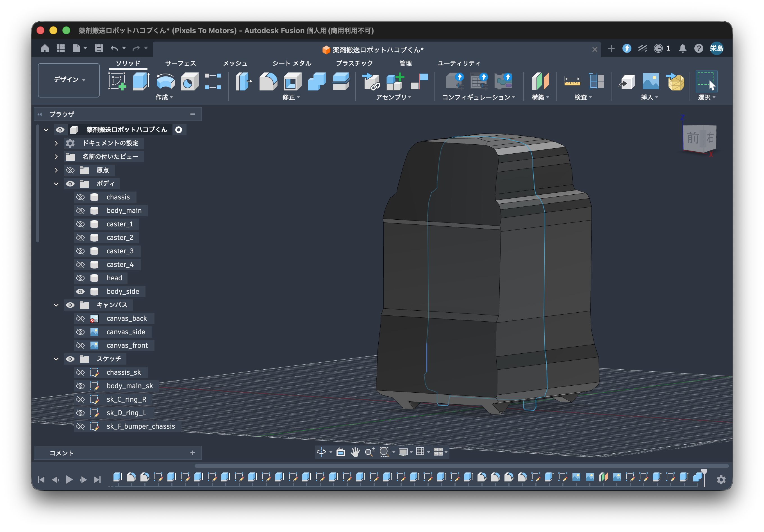
Task: Switch to the シート メタル tab
Action: coord(292,63)
